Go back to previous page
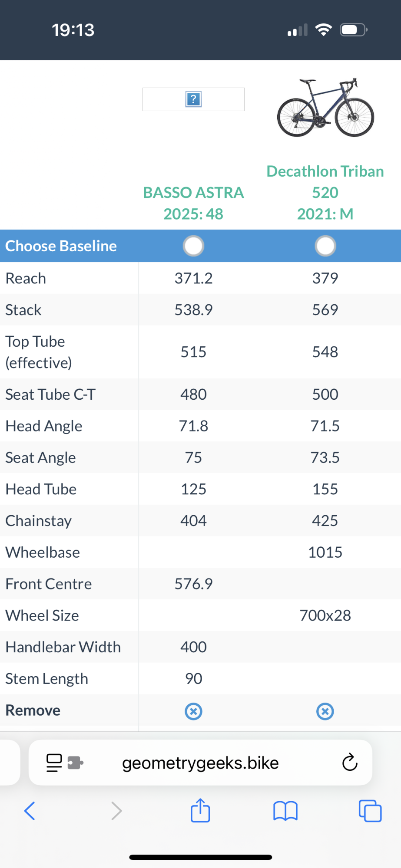This screenshot has height=868, width=401. (30, 810)
